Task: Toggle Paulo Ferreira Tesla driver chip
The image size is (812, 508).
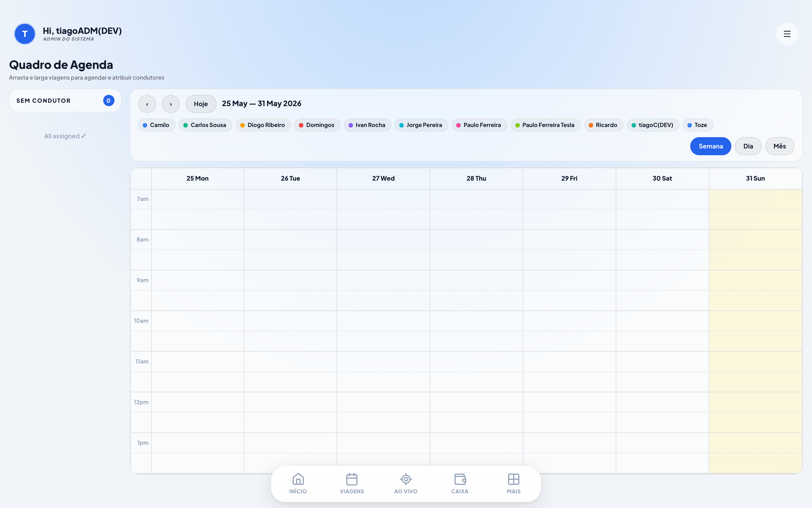Action: point(546,125)
